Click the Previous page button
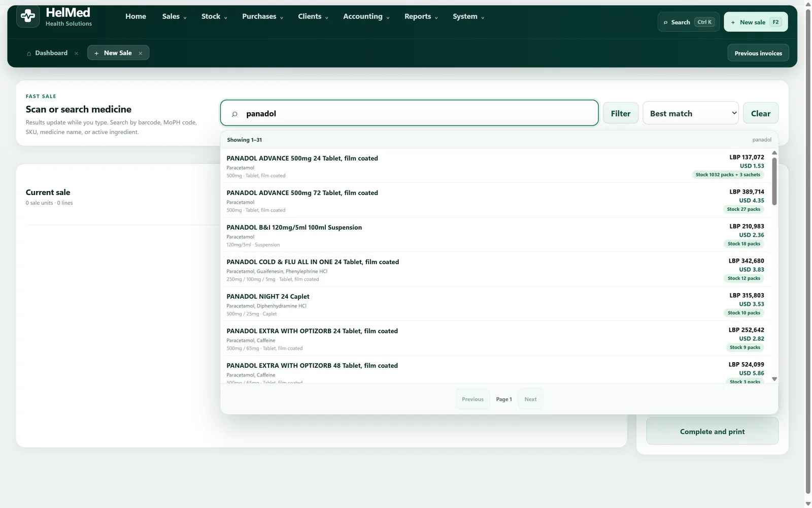 point(472,399)
